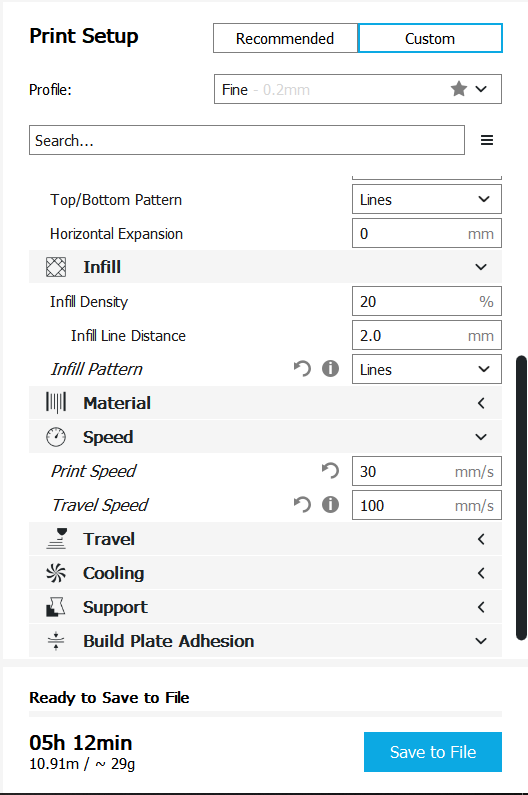Click the Cooling fan icon

[x=56, y=573]
